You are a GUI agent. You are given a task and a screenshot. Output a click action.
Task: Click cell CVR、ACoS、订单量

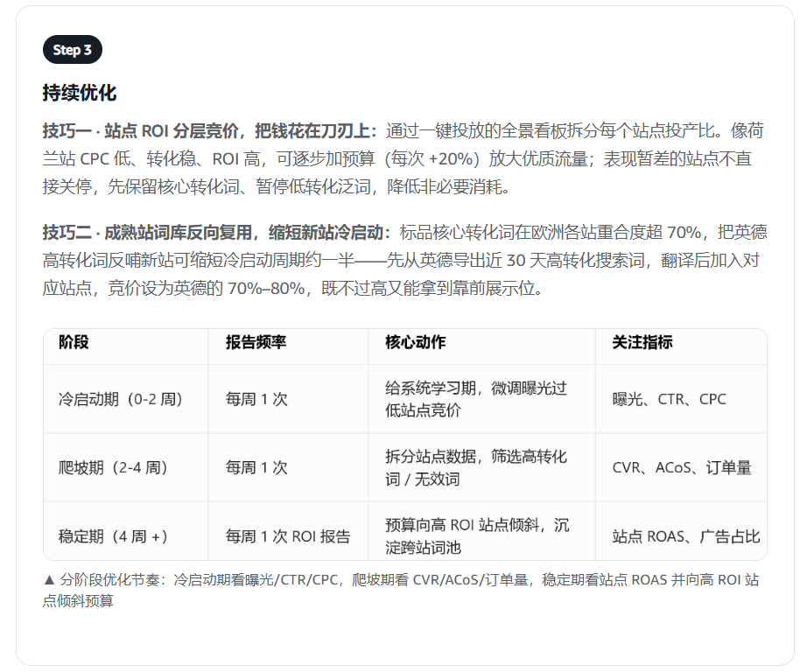pyautogui.click(x=682, y=468)
